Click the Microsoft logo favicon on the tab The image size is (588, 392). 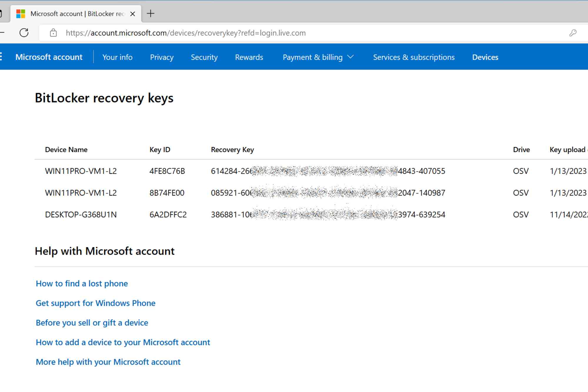click(21, 14)
